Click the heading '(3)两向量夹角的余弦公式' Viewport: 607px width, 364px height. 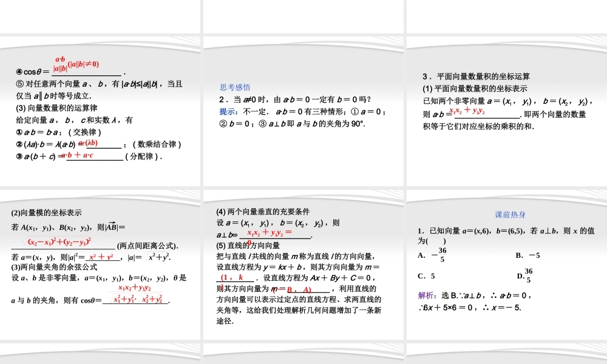click(54, 268)
